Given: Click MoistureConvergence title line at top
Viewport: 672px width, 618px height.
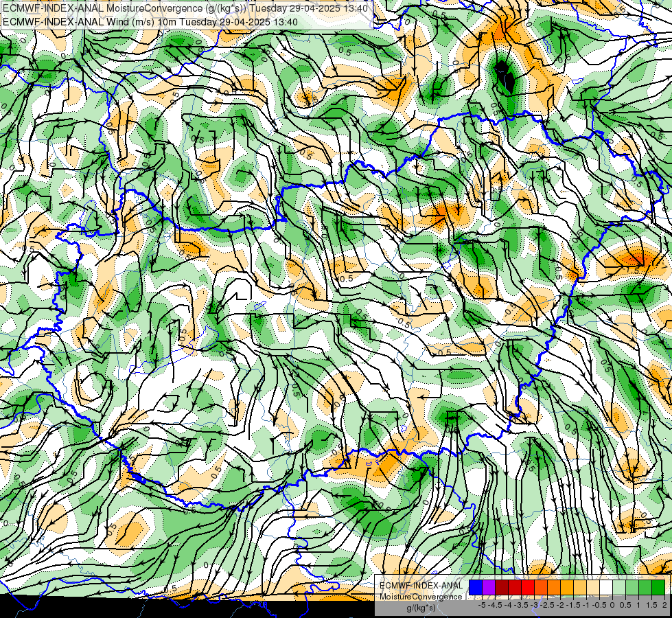Looking at the screenshot, I should 185,8.
